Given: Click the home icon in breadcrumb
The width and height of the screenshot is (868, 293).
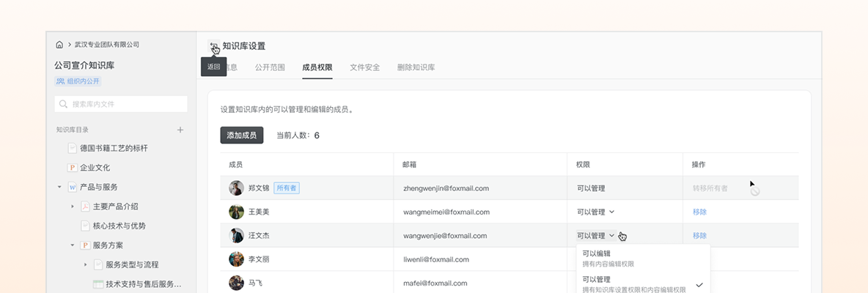Looking at the screenshot, I should [59, 45].
